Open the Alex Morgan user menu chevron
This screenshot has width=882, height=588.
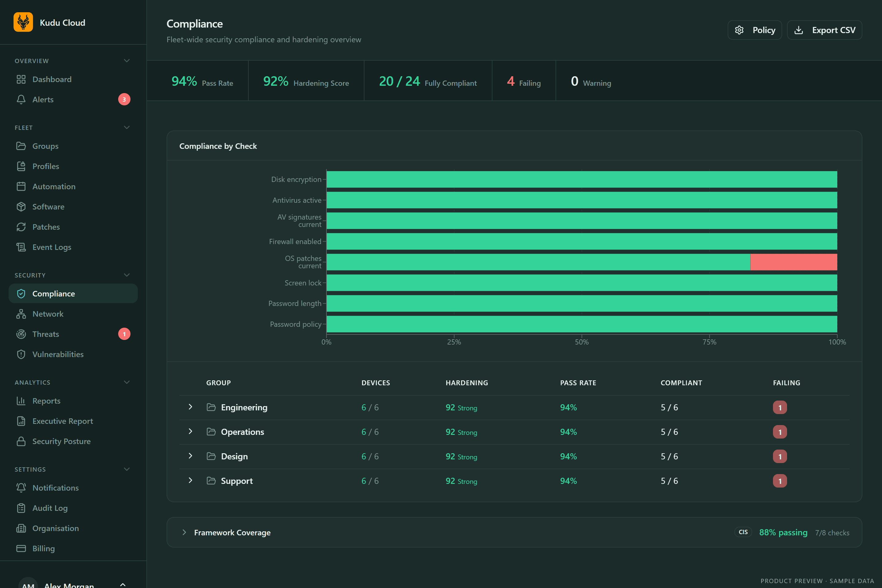pyautogui.click(x=123, y=584)
